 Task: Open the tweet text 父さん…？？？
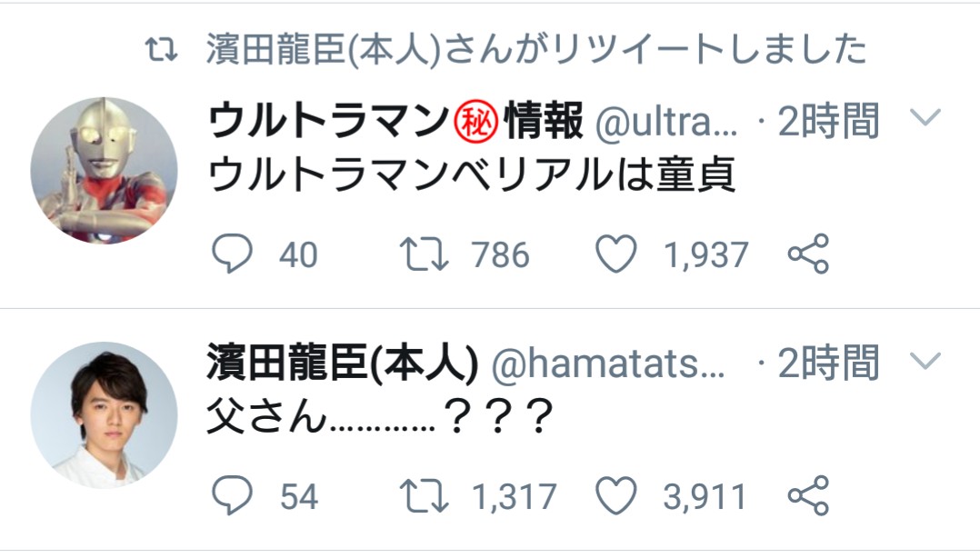[380, 418]
